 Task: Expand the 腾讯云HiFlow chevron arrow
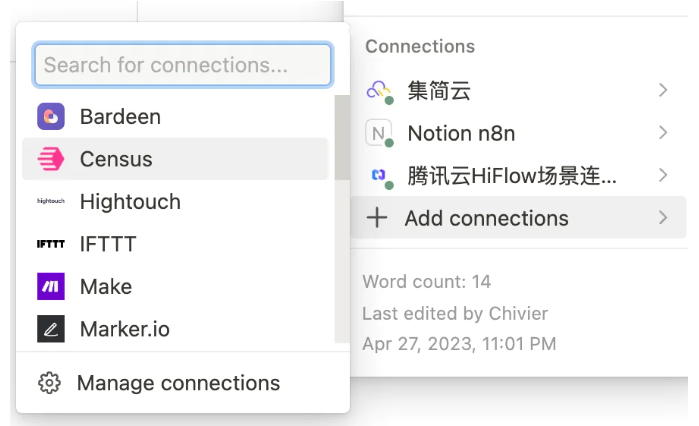[663, 175]
